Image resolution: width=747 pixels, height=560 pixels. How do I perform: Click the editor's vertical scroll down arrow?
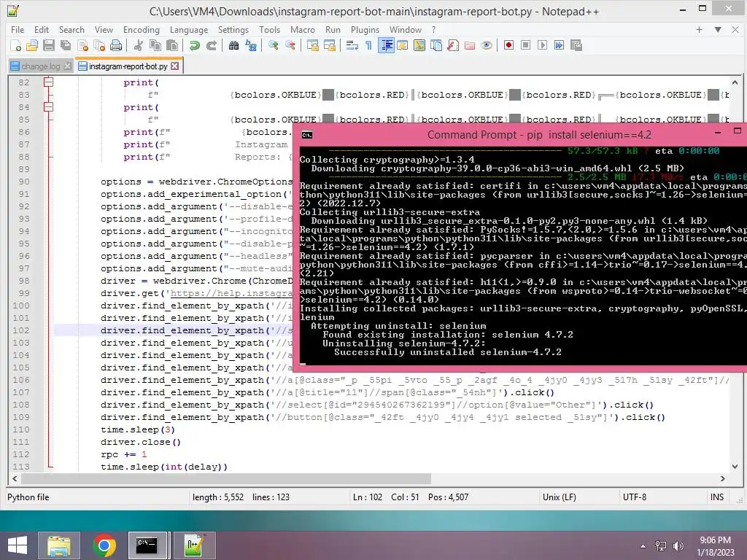735,467
